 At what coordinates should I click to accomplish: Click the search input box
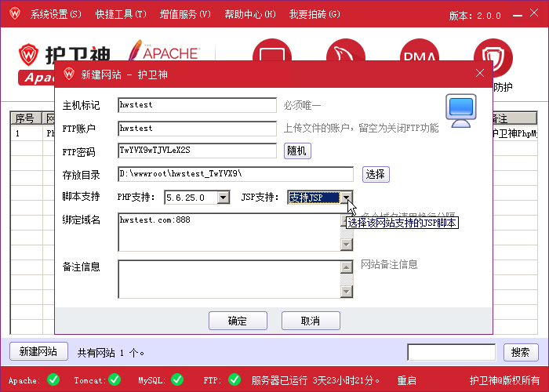(451, 352)
